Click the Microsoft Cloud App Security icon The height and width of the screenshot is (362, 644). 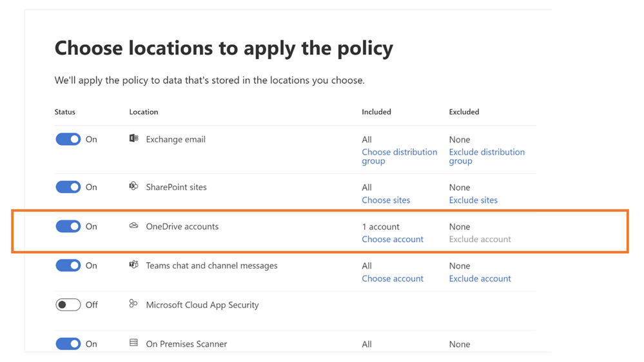click(133, 304)
